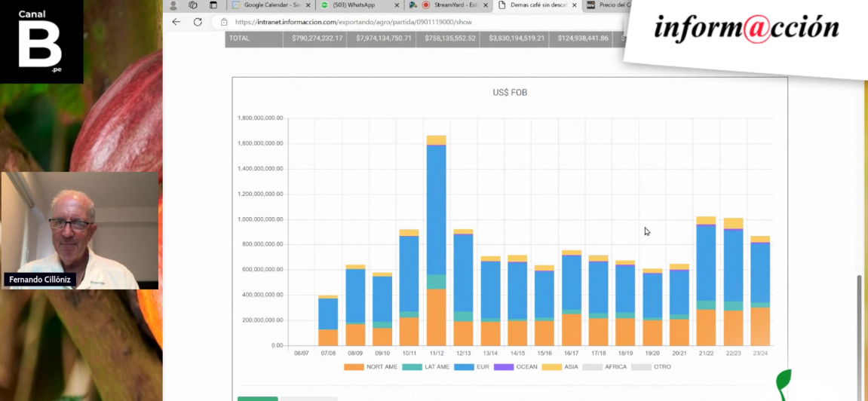Image resolution: width=868 pixels, height=401 pixels.
Task: Go back with the browser arrow
Action: (176, 22)
